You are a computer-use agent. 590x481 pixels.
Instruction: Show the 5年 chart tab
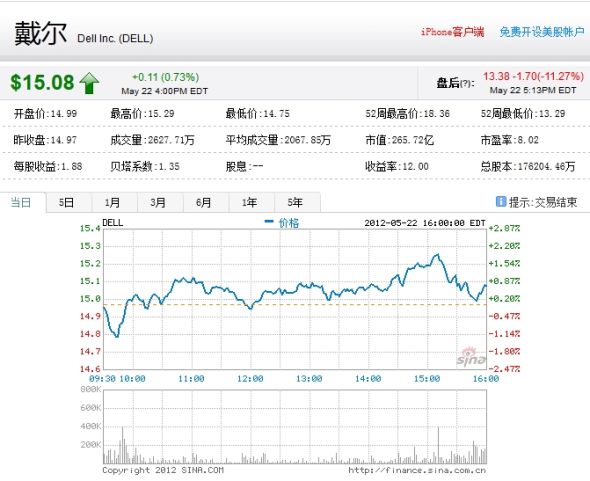295,202
